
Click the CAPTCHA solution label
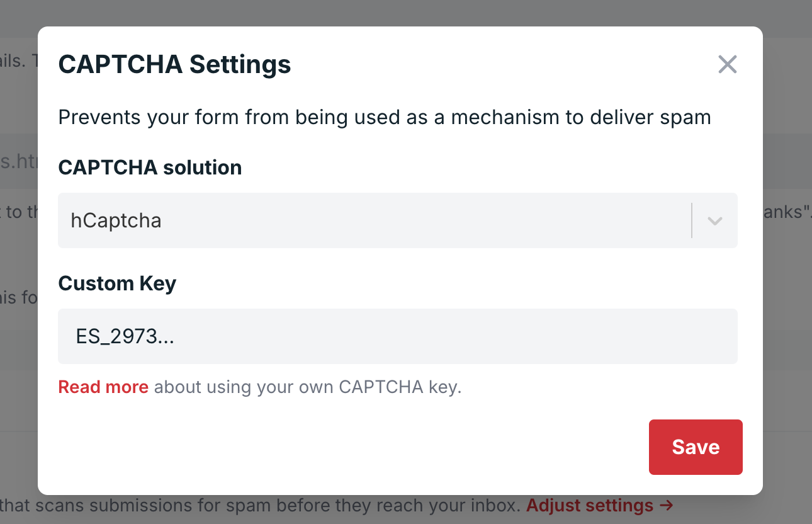[150, 168]
